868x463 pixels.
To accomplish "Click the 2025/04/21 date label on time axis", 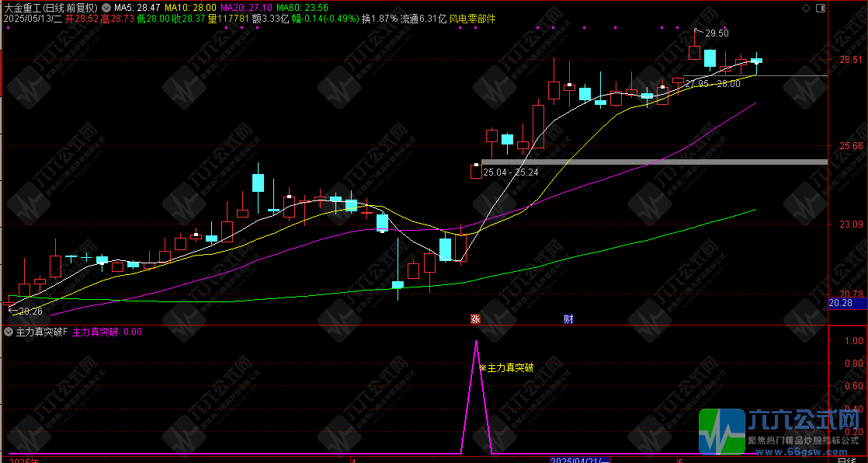I will 580,460.
